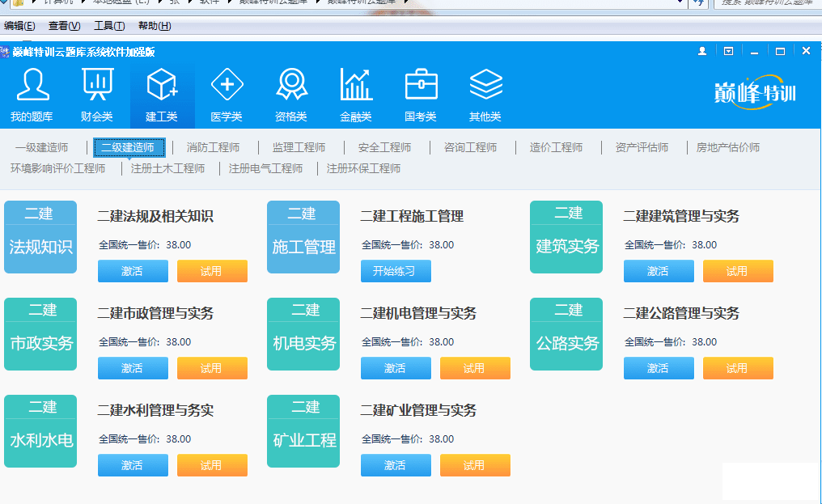Open the 造价工程师 tab
Image resolution: width=822 pixels, height=504 pixels.
pos(556,147)
